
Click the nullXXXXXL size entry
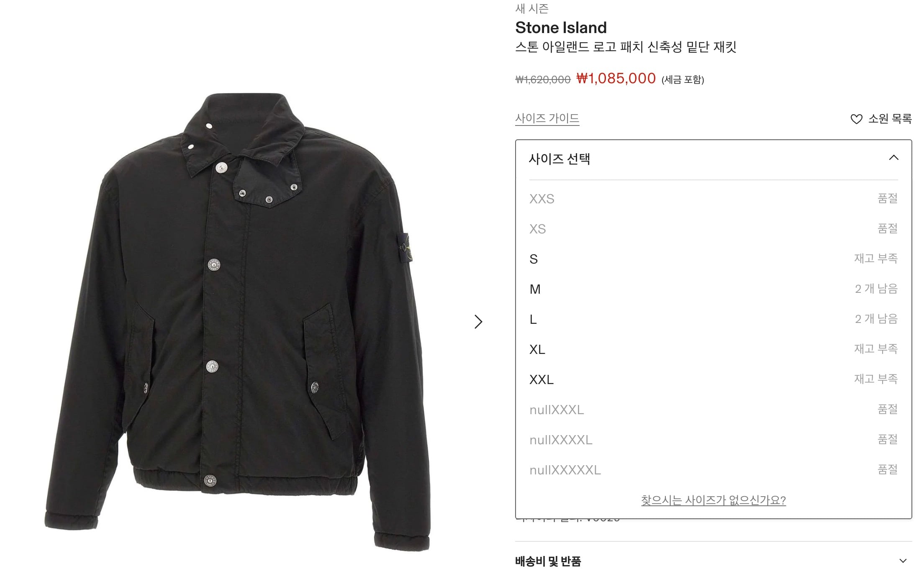714,470
